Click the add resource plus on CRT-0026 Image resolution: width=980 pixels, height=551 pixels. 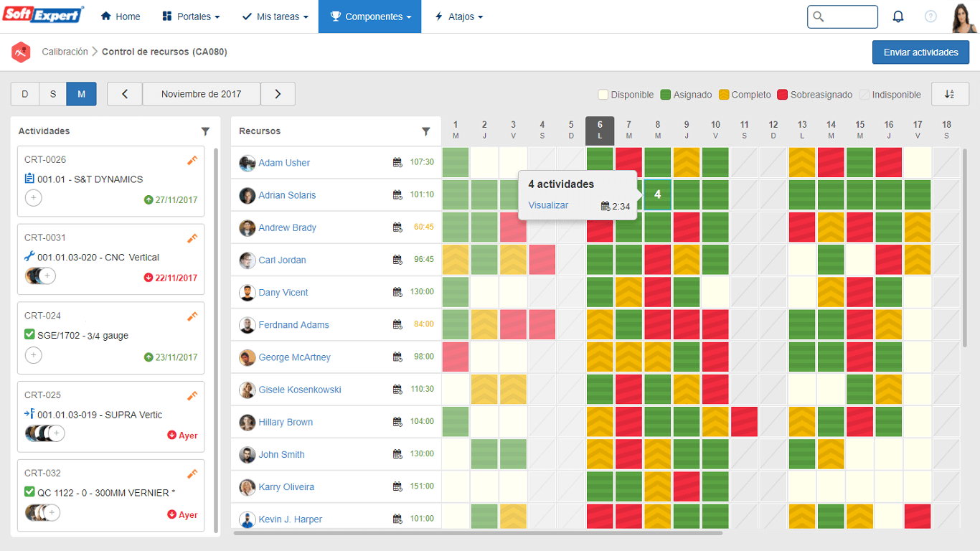pyautogui.click(x=33, y=198)
